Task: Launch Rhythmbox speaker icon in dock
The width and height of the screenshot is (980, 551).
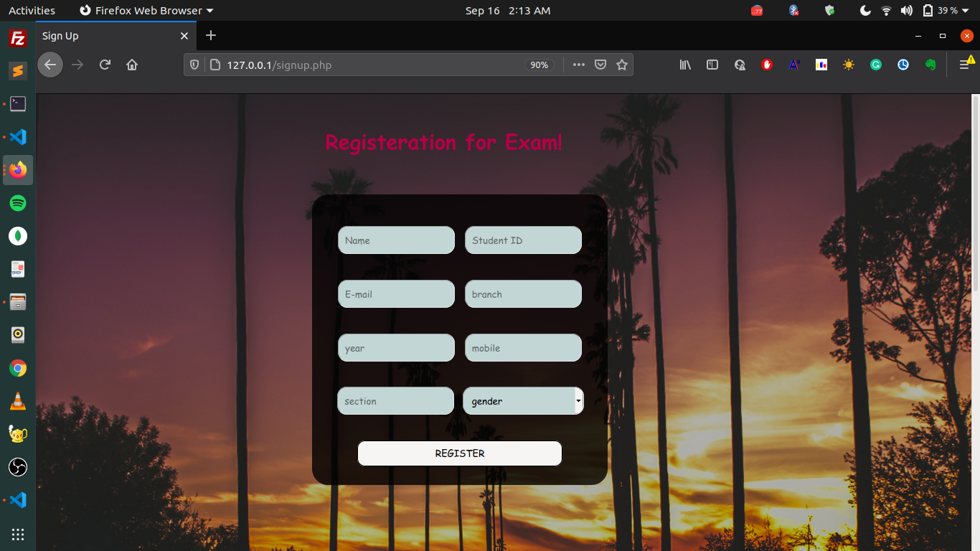Action: (x=18, y=335)
